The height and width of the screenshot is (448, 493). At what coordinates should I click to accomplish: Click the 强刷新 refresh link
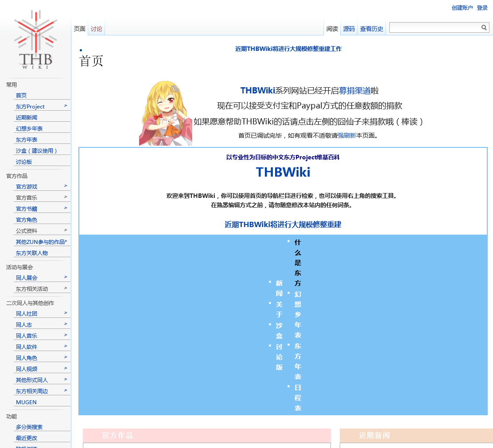pos(346,135)
